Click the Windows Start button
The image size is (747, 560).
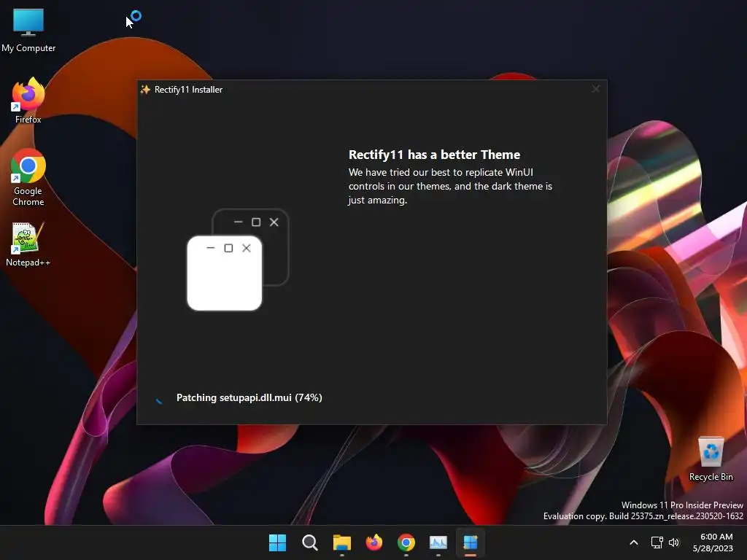click(277, 542)
